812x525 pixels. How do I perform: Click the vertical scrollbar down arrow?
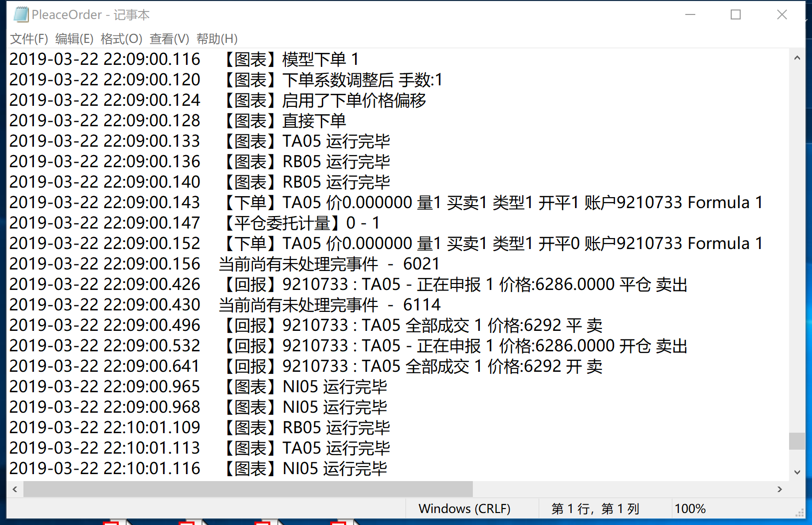click(797, 472)
